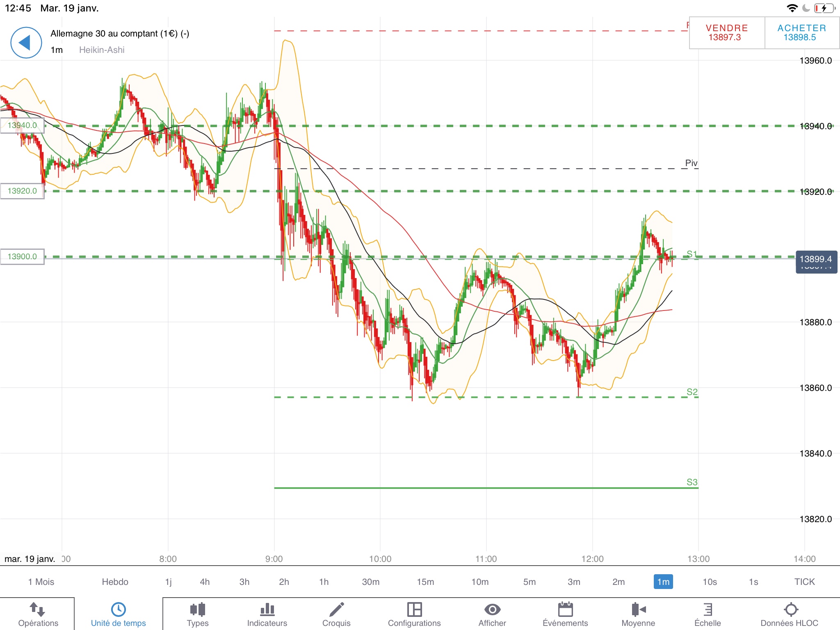840x630 pixels.
Task: Choose the TICK timeframe option
Action: pos(804,582)
